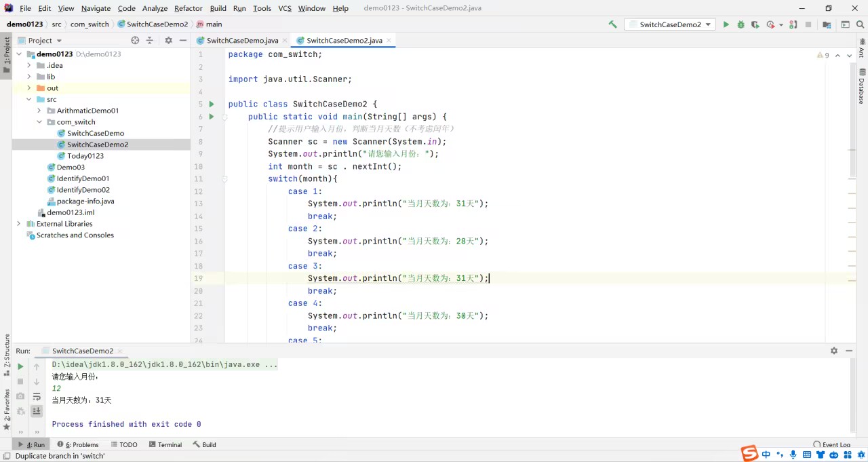Click the grey Stop icon in the top toolbar

click(x=808, y=24)
